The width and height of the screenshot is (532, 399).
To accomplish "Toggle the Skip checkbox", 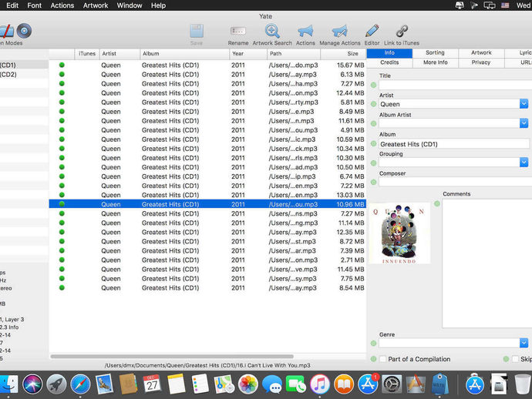I will pyautogui.click(x=515, y=359).
